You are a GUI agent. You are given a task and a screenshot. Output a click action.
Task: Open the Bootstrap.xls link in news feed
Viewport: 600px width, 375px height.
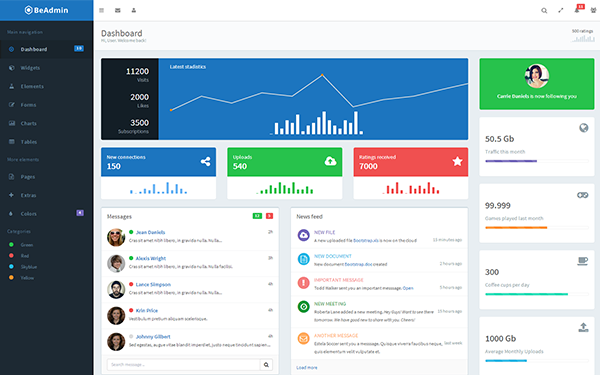coord(365,241)
